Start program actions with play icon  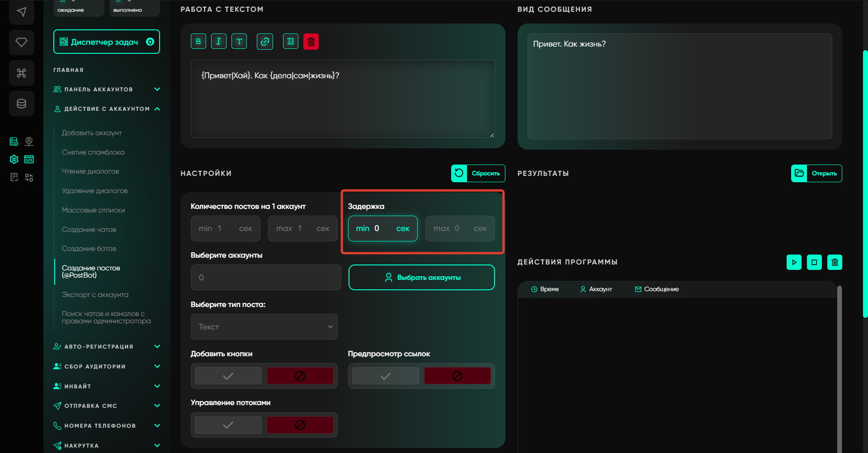tap(794, 262)
